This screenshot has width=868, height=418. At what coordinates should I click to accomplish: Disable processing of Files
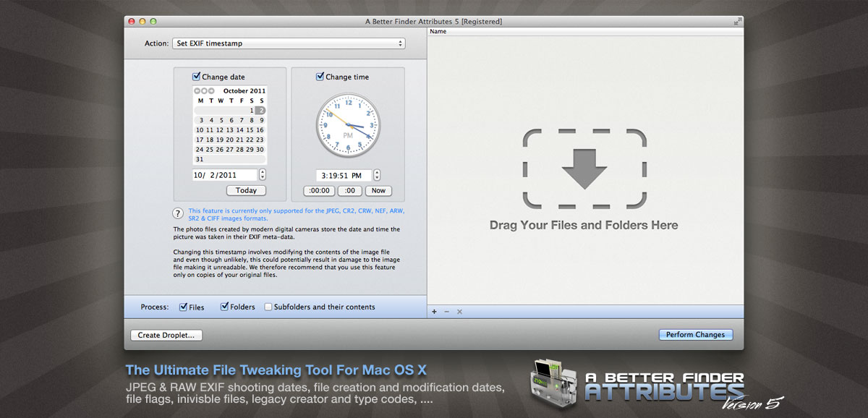(x=184, y=307)
